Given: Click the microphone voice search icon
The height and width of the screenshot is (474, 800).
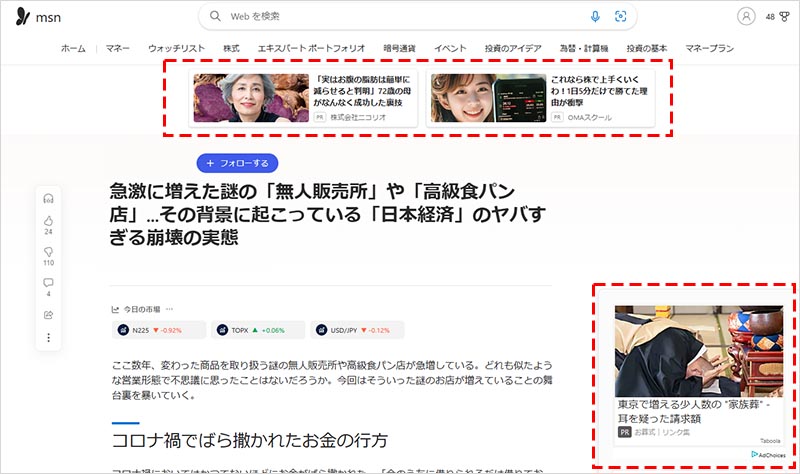Looking at the screenshot, I should point(596,16).
